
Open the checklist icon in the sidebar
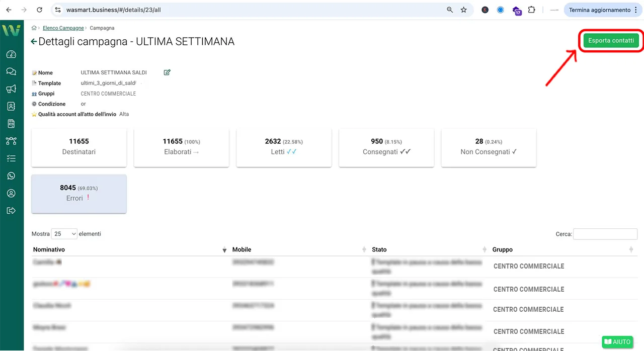point(12,158)
